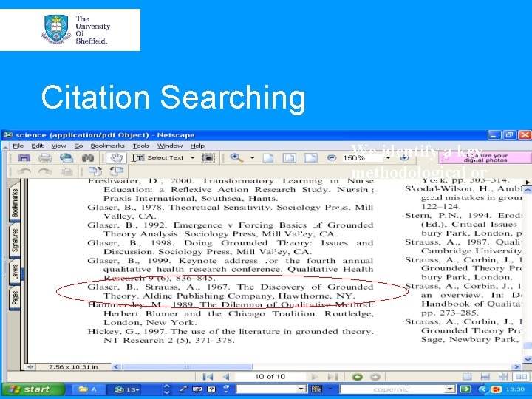Switch to continuous facing layout icon
The image size is (532, 399).
(x=503, y=377)
